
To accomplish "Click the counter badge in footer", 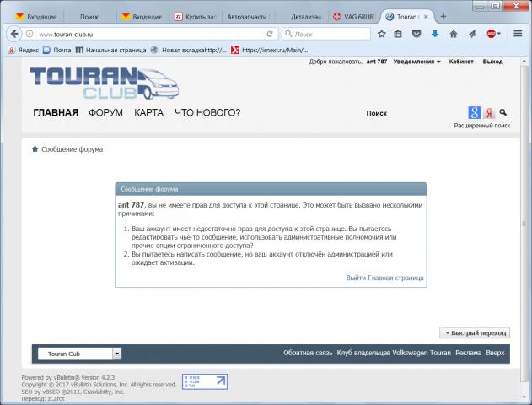I will coord(205,381).
